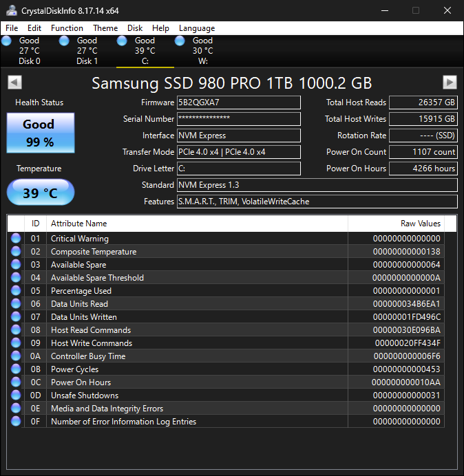The height and width of the screenshot is (476, 464).
Task: Click the Samsung SSD 980 PRO title text
Action: pos(231,83)
